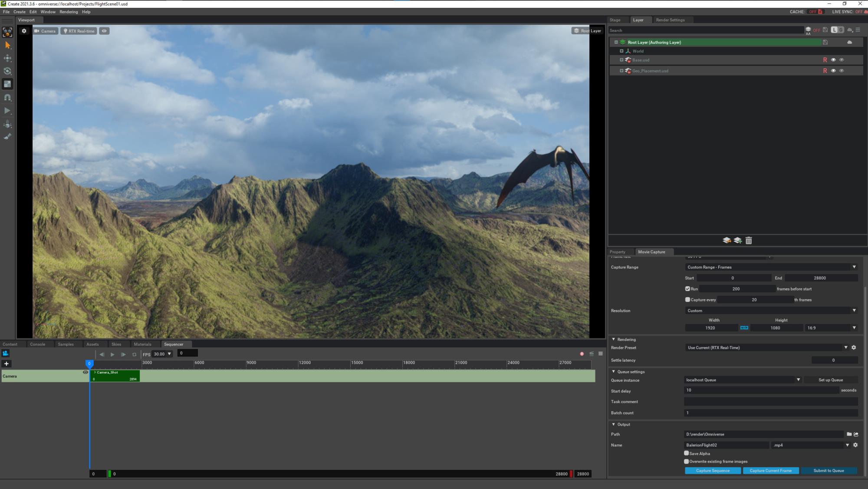The image size is (868, 489).
Task: Toggle Run frames before start checkbox
Action: [x=687, y=289]
